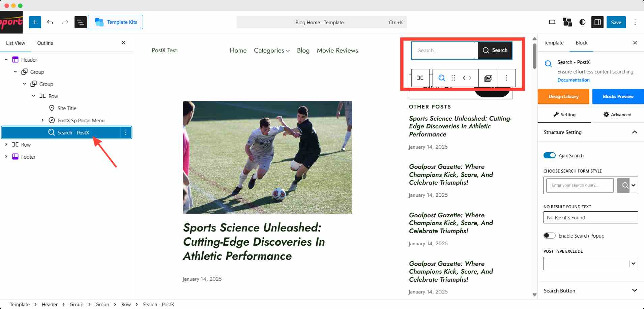Collapse the Header item in list view

point(6,60)
